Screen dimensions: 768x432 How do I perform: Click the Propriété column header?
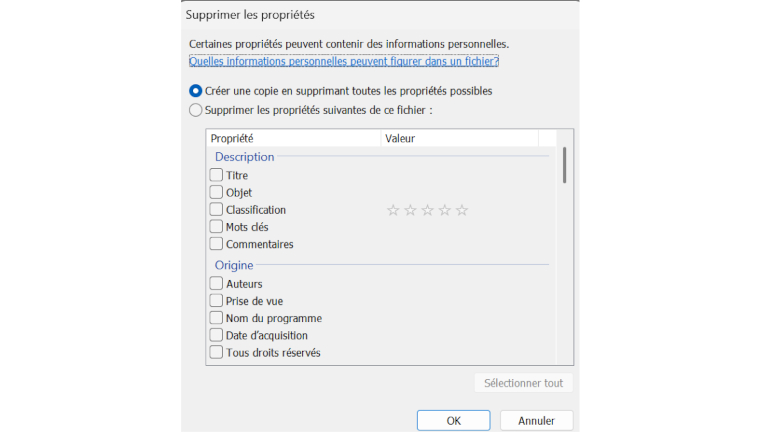pyautogui.click(x=292, y=138)
